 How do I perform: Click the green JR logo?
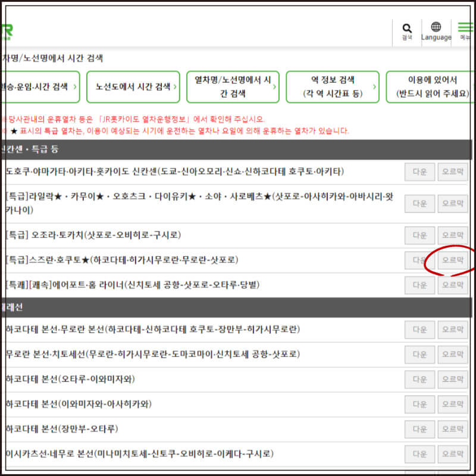click(x=7, y=32)
